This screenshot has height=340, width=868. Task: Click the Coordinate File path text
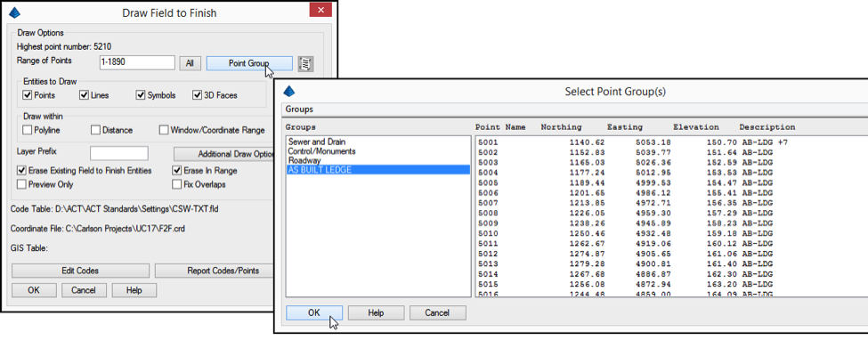pos(126,228)
